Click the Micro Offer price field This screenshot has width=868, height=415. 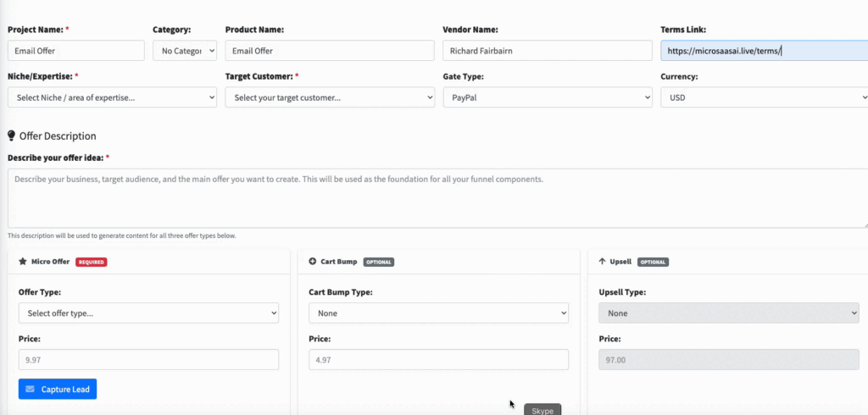click(148, 360)
